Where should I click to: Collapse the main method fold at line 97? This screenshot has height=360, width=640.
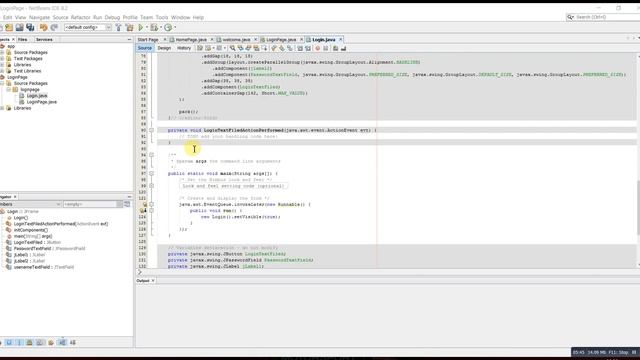coord(151,173)
